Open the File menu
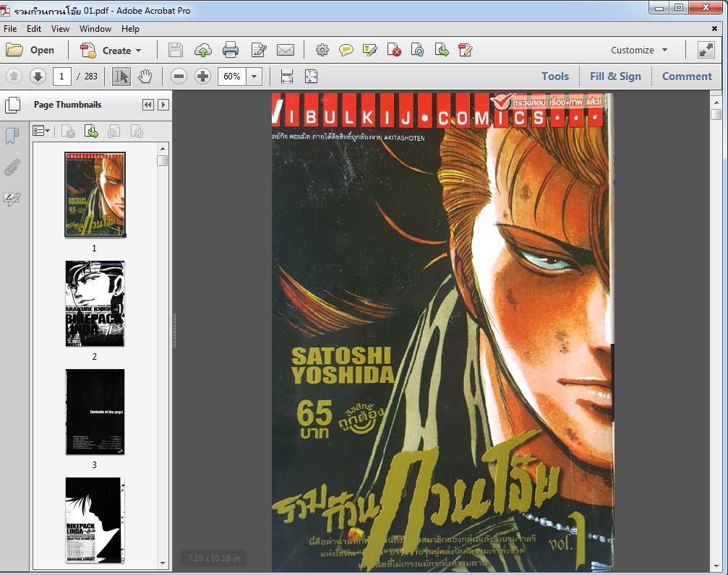This screenshot has height=575, width=728. (x=10, y=29)
